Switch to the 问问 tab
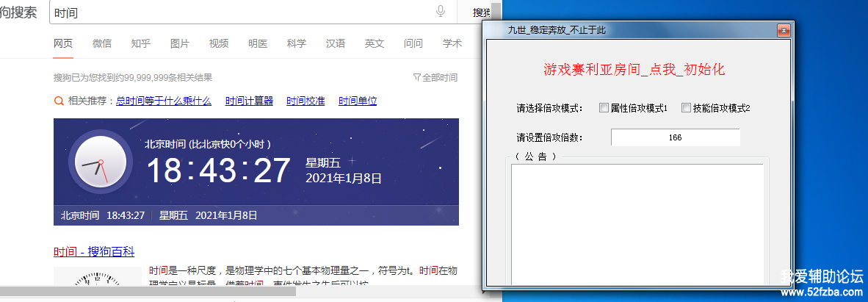868x302 pixels. [x=413, y=43]
